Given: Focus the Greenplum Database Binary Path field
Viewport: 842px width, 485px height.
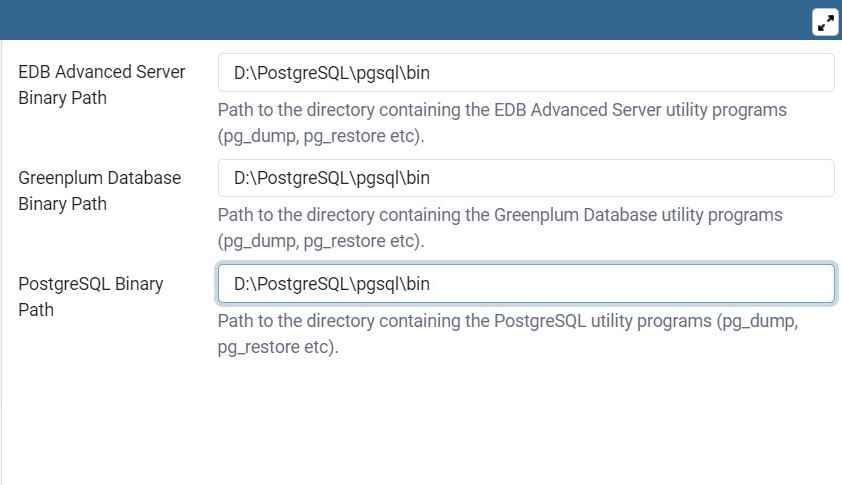Looking at the screenshot, I should tap(525, 178).
